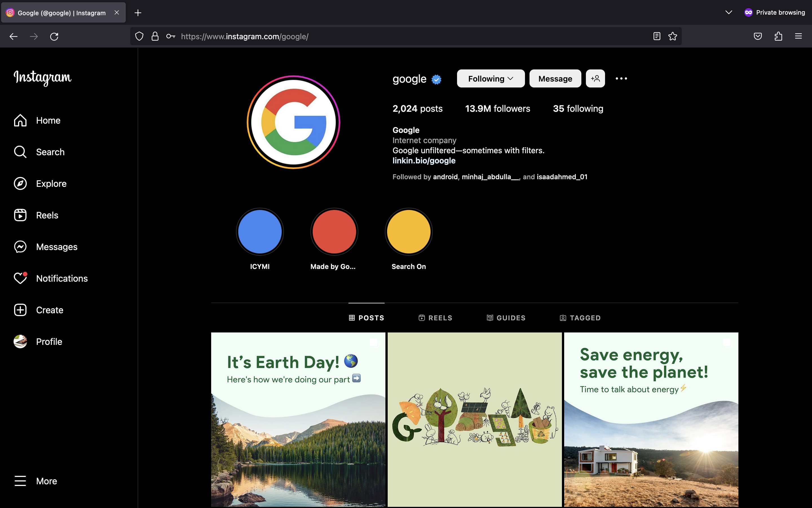Open the browser extensions puzzle icon
Screen dimensions: 812x508
[x=778, y=36]
